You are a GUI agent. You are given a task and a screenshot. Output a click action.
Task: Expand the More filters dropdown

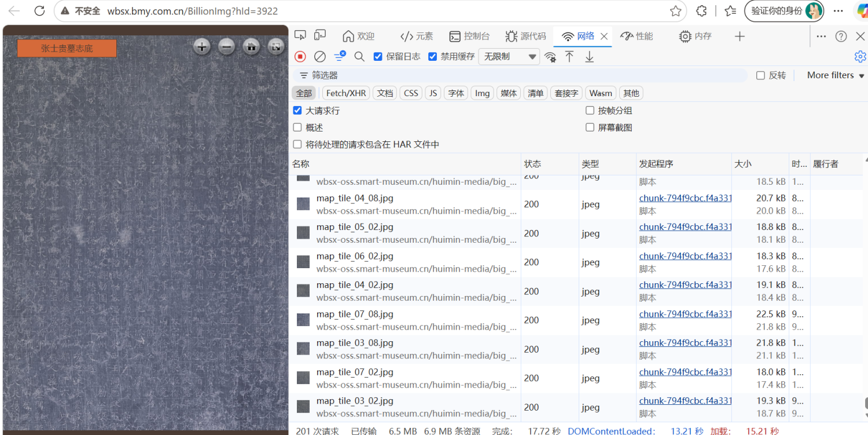836,75
